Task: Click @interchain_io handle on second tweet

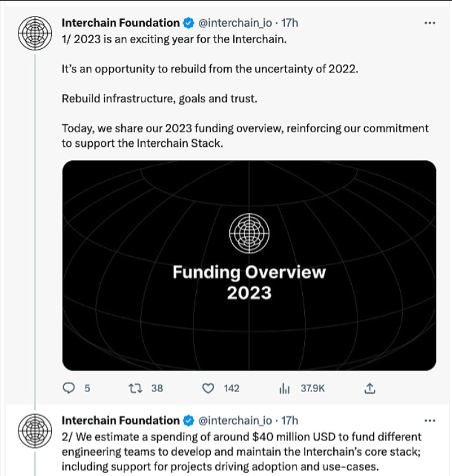Action: [235, 420]
